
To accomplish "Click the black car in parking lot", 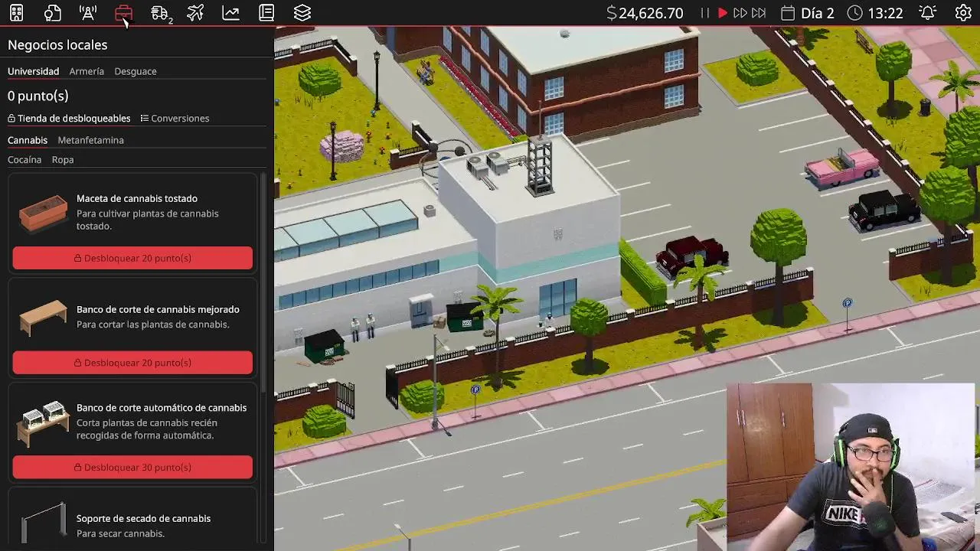I will click(884, 209).
